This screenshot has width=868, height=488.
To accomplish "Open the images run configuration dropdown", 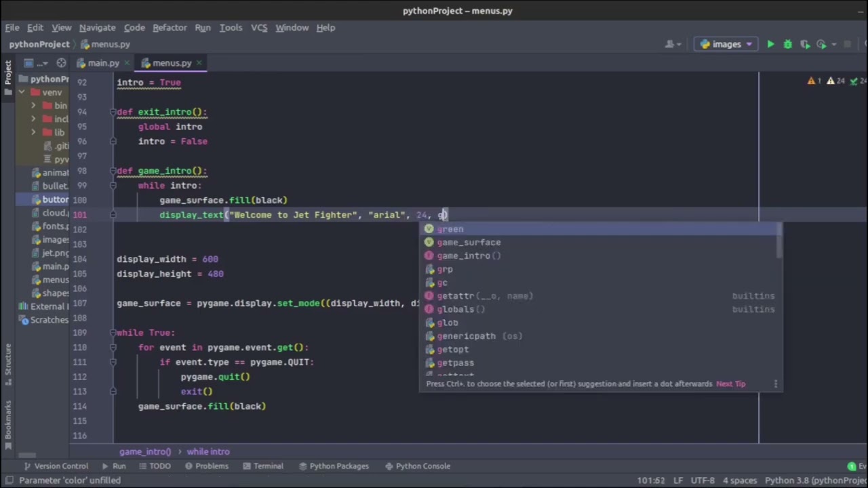I will (x=726, y=44).
